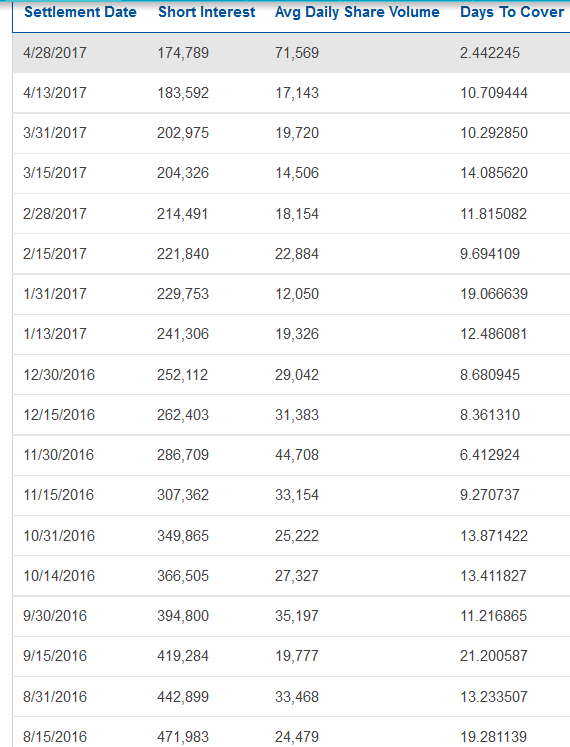Click short interest value 229,753
Viewport: 570px width, 747px height.
click(183, 293)
